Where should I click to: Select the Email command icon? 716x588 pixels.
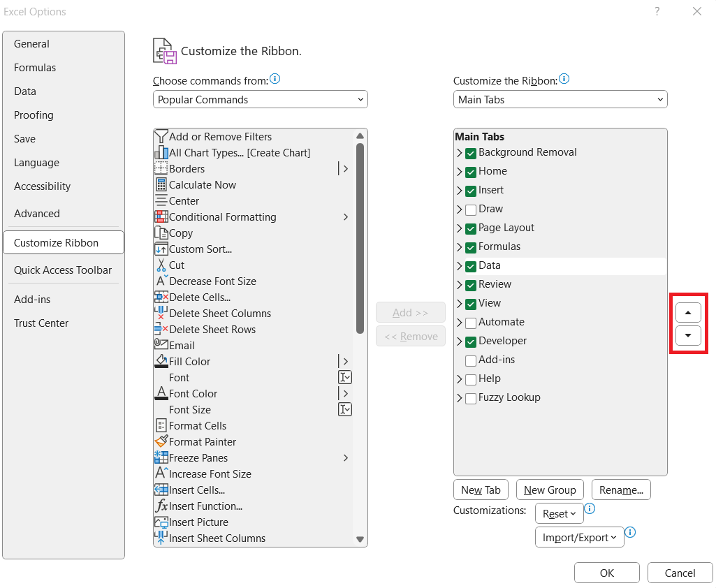[161, 344]
